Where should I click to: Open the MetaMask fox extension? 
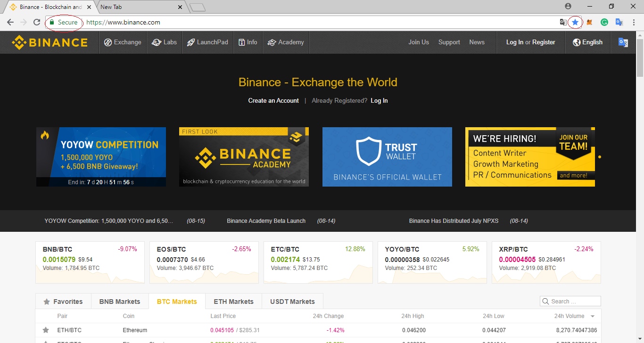coord(589,22)
